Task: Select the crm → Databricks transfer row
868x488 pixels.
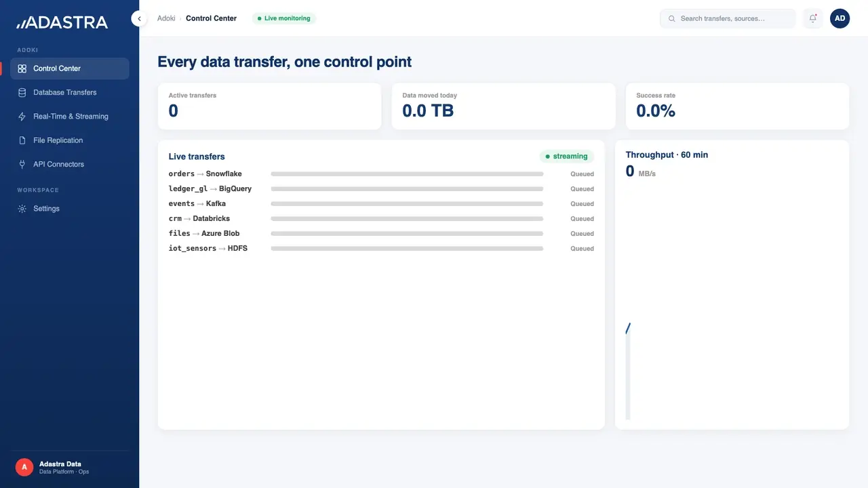Action: (381, 219)
